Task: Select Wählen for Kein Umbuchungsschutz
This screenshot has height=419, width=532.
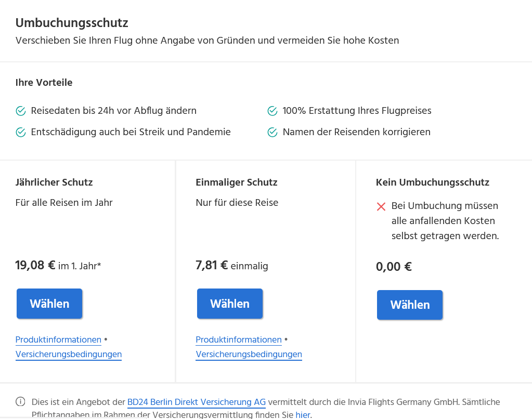Action: point(410,305)
